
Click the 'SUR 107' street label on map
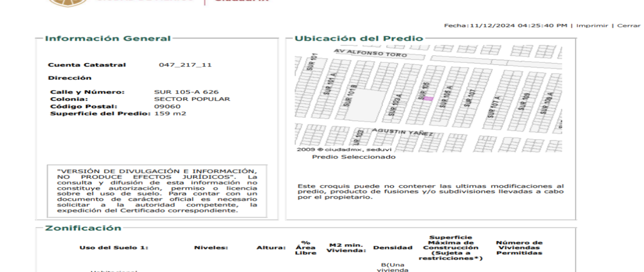(x=471, y=98)
